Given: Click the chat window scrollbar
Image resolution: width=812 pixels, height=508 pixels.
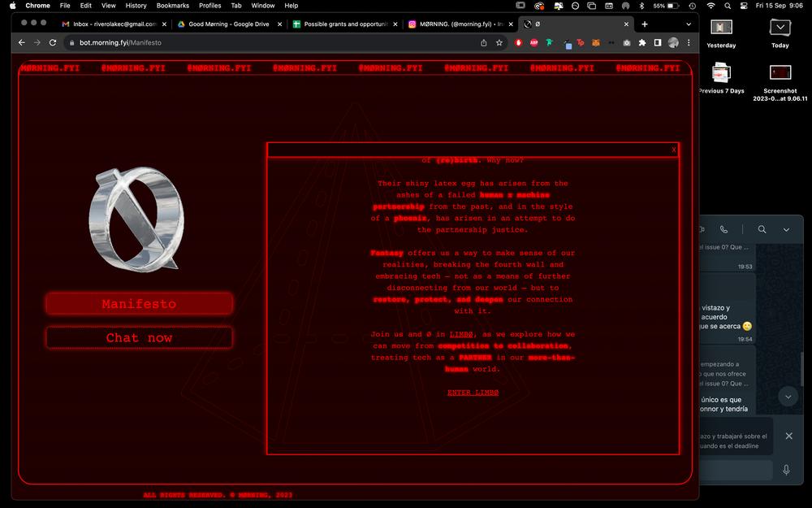Looking at the screenshot, I should pos(801,369).
